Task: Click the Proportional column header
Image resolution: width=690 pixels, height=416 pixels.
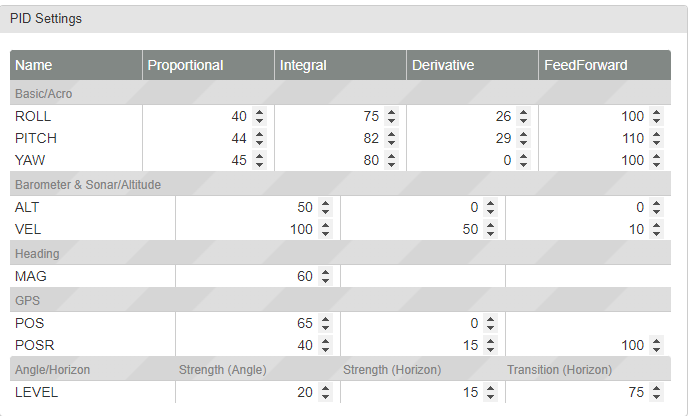Action: click(186, 66)
